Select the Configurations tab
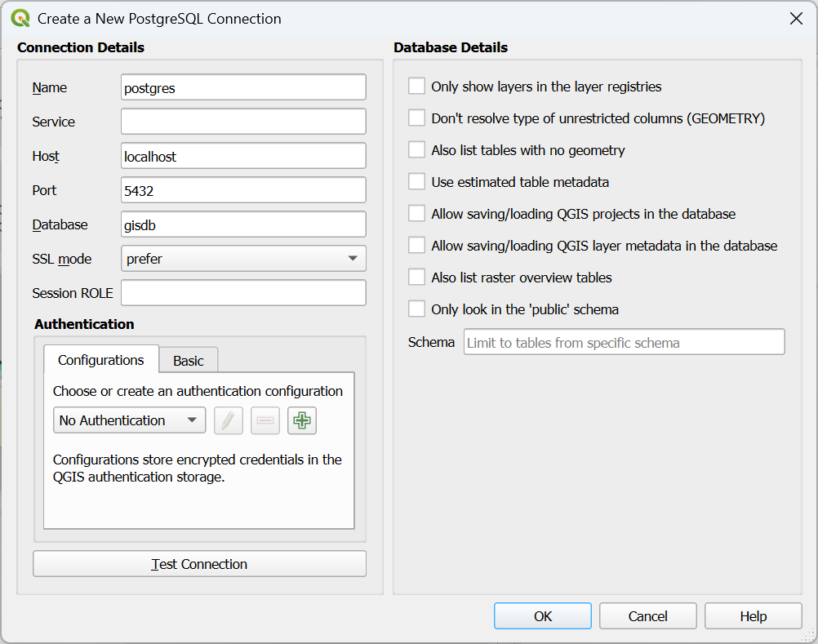 [x=101, y=360]
